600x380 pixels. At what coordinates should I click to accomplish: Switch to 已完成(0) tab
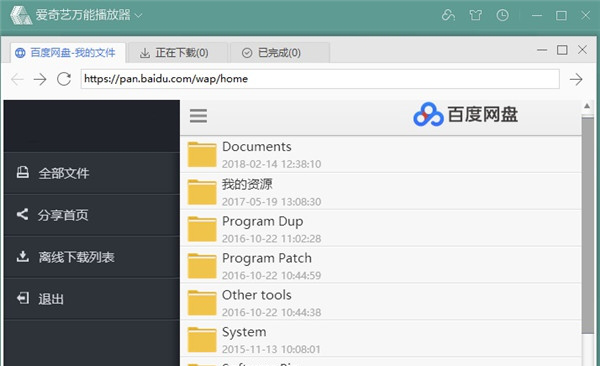(x=279, y=52)
